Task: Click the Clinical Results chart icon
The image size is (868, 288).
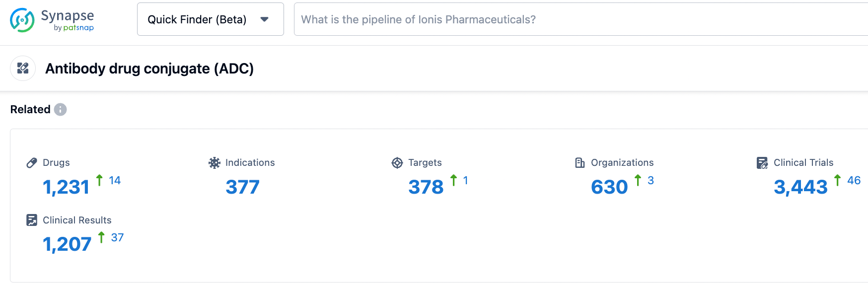Action: click(32, 220)
